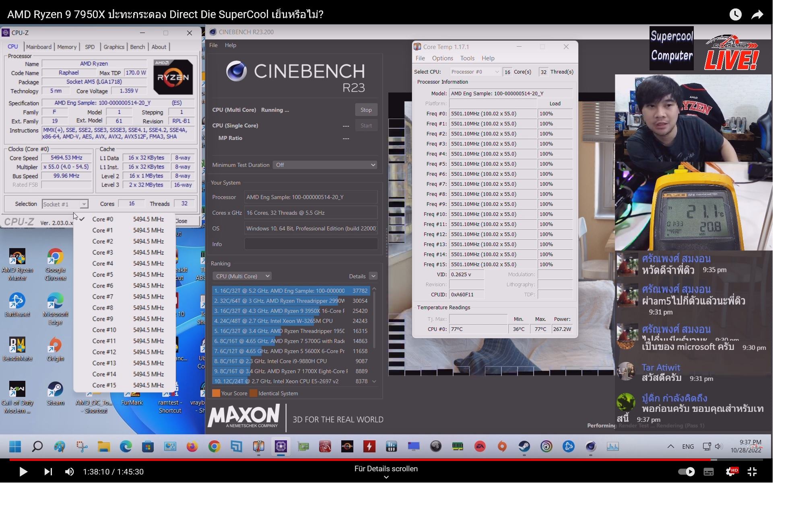The height and width of the screenshot is (532, 794).
Task: Open the Core Temp Options menu
Action: coord(442,58)
